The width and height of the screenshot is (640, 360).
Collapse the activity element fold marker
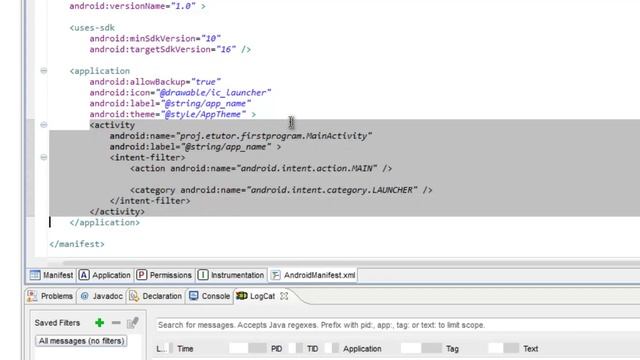(x=44, y=124)
